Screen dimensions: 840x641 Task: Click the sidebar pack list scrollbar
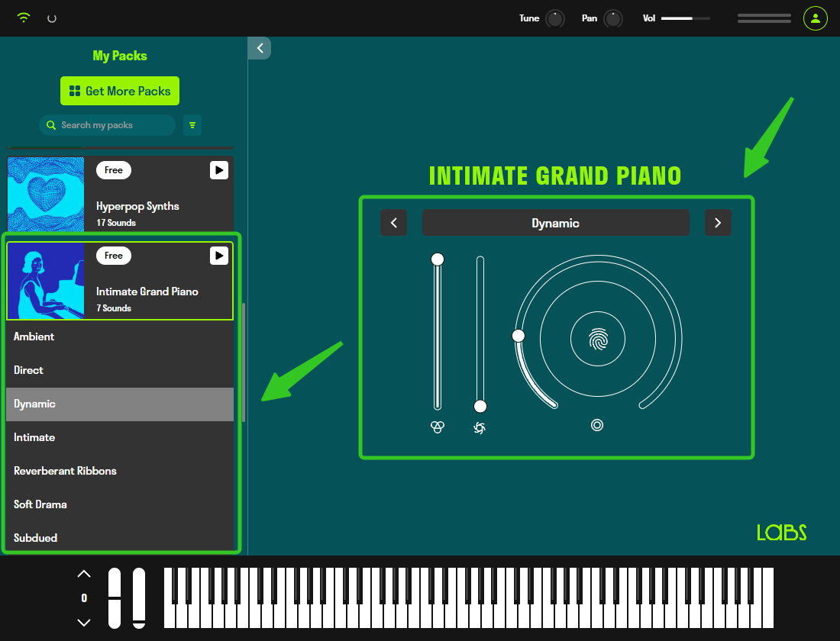point(244,362)
